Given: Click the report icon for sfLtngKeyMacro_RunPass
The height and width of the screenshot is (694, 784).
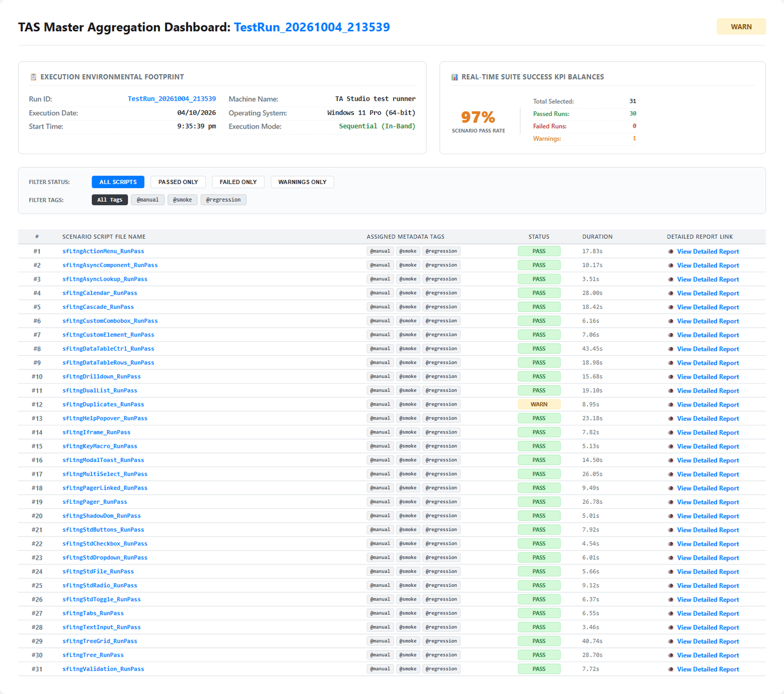Looking at the screenshot, I should click(671, 447).
